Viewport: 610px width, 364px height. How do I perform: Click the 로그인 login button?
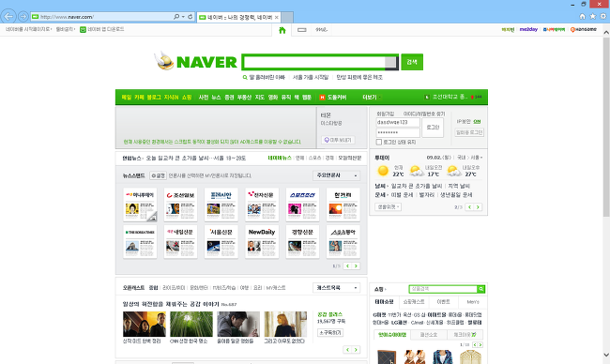pos(433,128)
